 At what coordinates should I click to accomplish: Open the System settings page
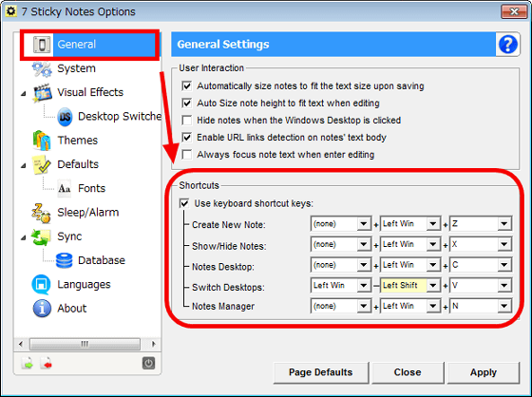pyautogui.click(x=76, y=68)
